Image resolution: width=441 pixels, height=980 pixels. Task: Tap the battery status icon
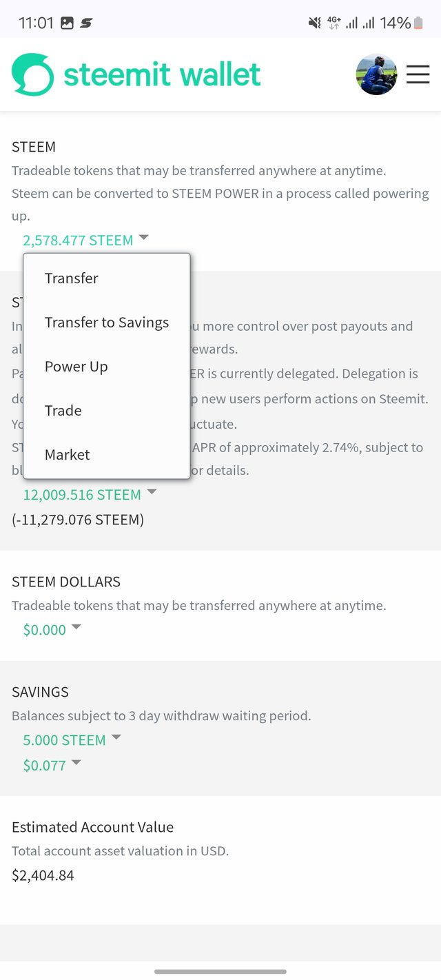[418, 23]
